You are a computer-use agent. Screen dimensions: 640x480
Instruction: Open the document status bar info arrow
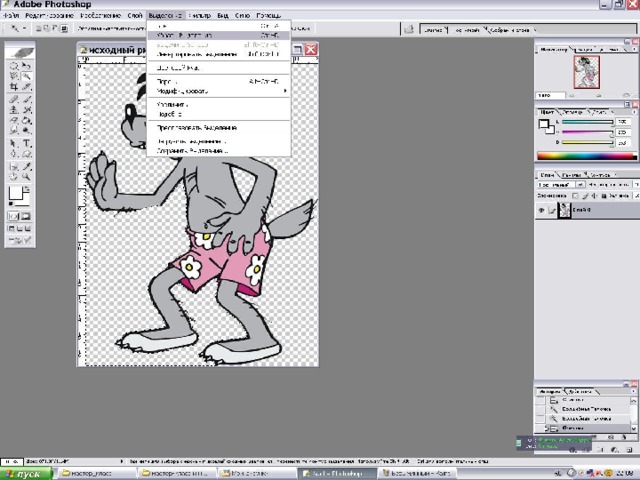coord(122,461)
